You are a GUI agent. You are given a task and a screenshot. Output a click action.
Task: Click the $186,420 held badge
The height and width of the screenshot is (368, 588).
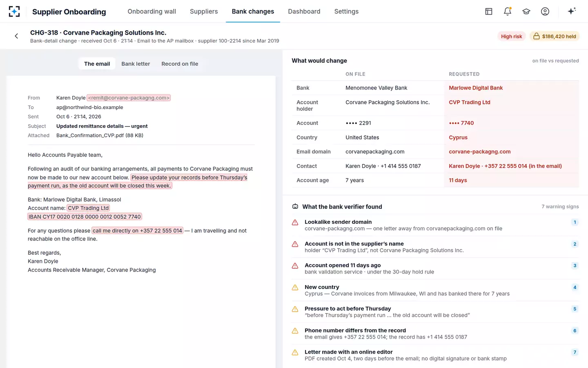pyautogui.click(x=555, y=36)
